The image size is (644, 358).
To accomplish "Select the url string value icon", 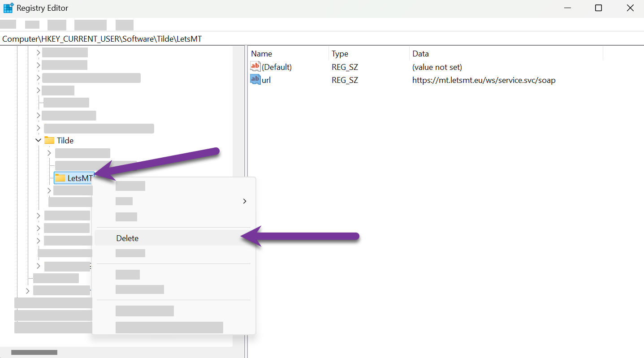I will [x=255, y=80].
